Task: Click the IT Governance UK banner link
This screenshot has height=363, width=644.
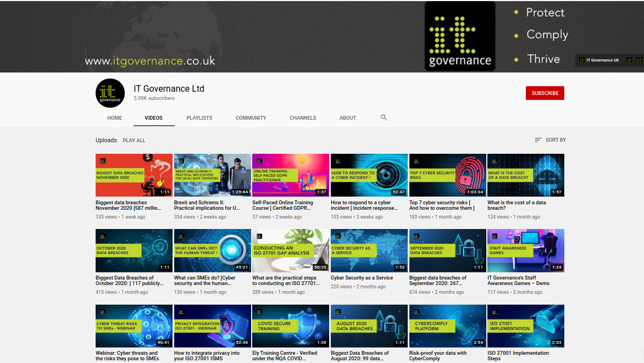Action: point(599,60)
